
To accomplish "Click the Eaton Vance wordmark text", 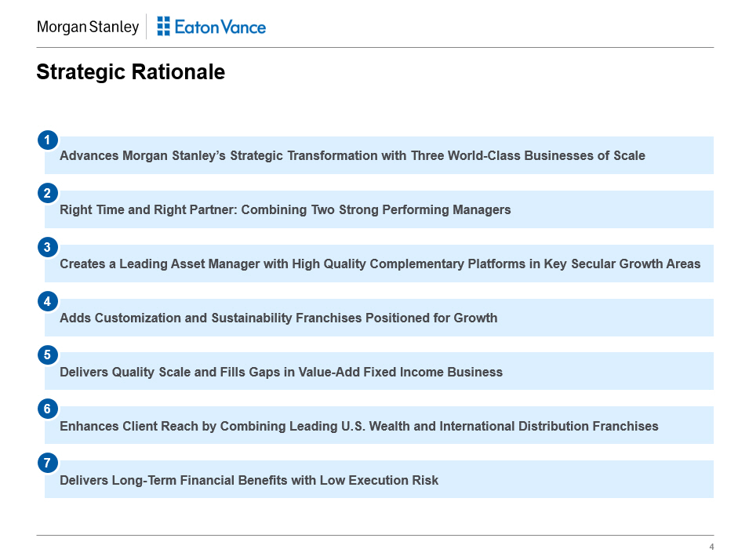I will click(220, 27).
